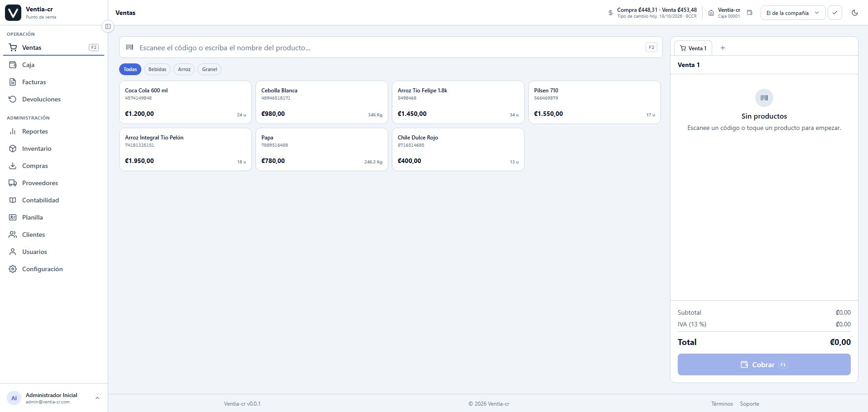The height and width of the screenshot is (412, 868).
Task: Open the Soporte link in footer
Action: coord(749,404)
